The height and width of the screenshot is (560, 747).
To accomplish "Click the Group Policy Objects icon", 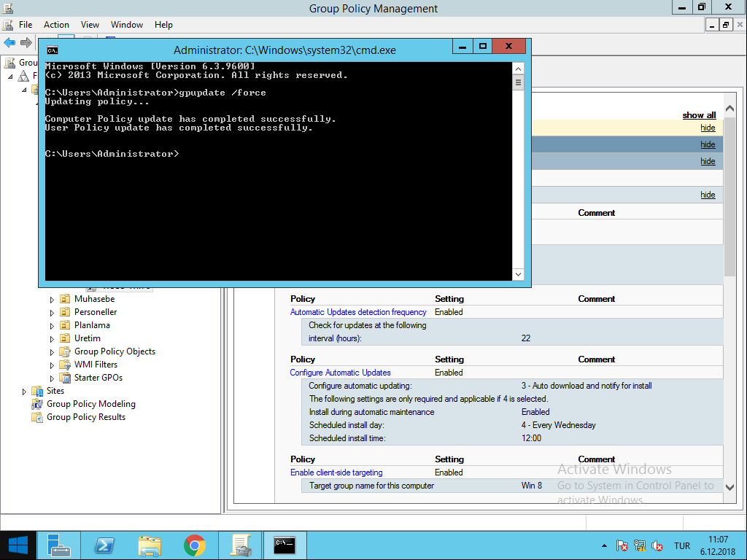I will point(65,351).
